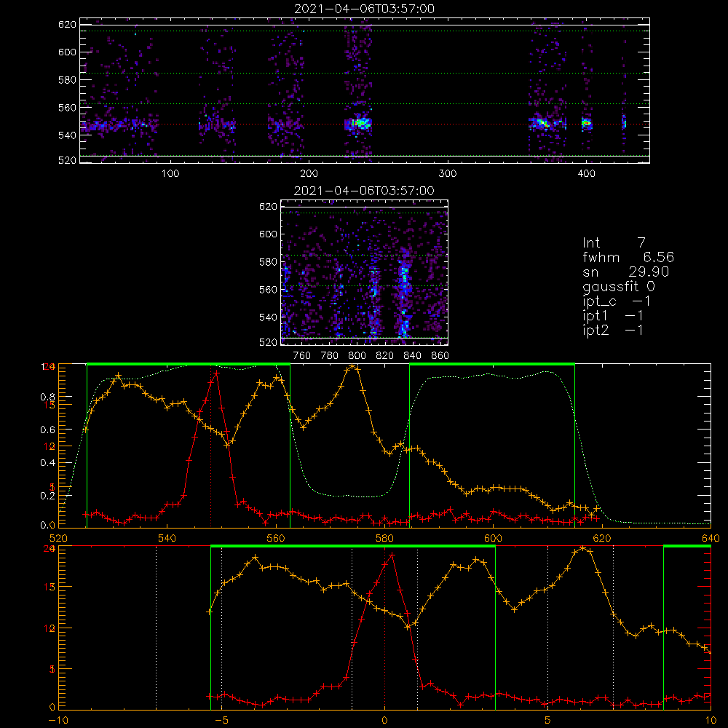The width and height of the screenshot is (728, 728).
Task: Select the 'Int 7' parameter line
Action: [614, 243]
